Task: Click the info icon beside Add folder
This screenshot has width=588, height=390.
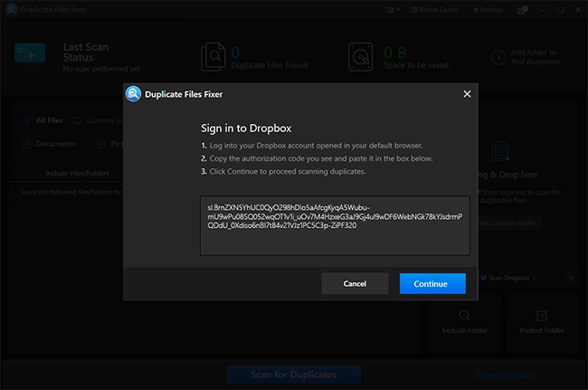Action: [498, 57]
